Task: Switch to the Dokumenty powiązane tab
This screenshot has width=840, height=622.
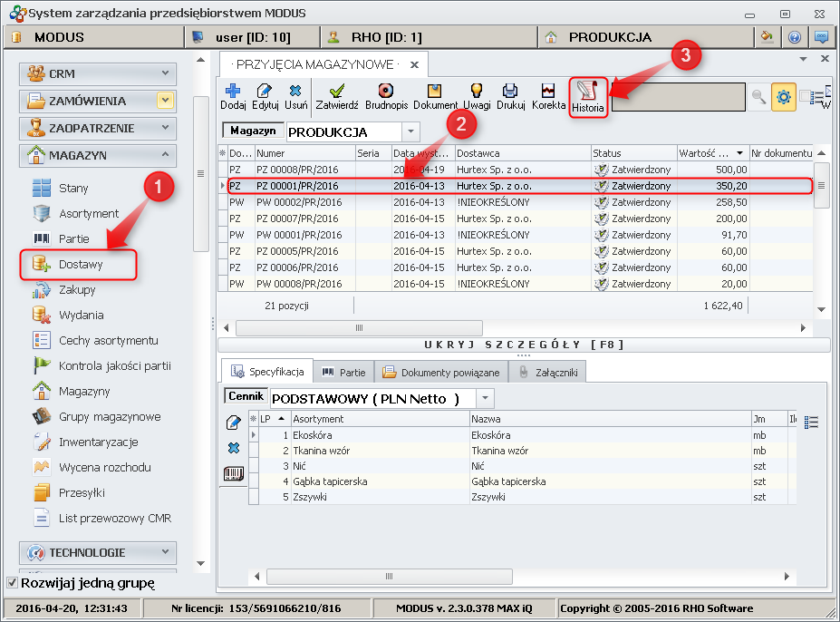Action: (x=440, y=372)
